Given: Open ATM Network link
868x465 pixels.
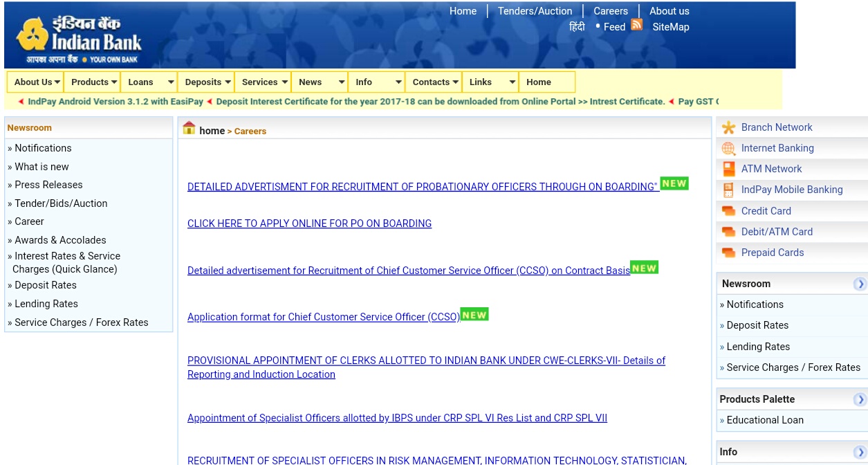Looking at the screenshot, I should [771, 169].
